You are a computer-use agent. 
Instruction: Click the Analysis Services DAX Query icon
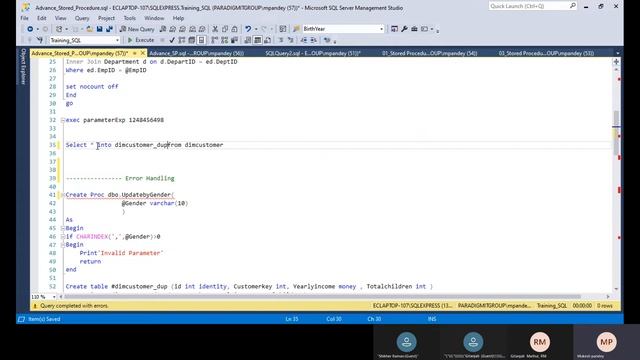pos(202,29)
